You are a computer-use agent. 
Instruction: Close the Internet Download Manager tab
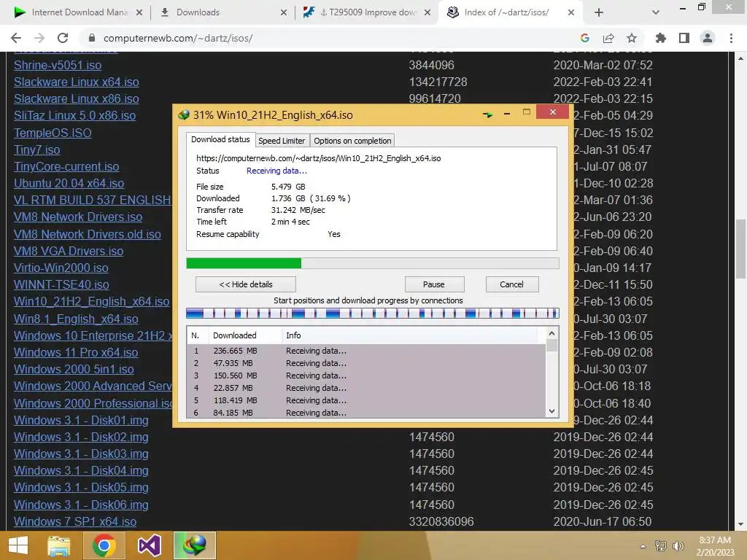pos(139,12)
